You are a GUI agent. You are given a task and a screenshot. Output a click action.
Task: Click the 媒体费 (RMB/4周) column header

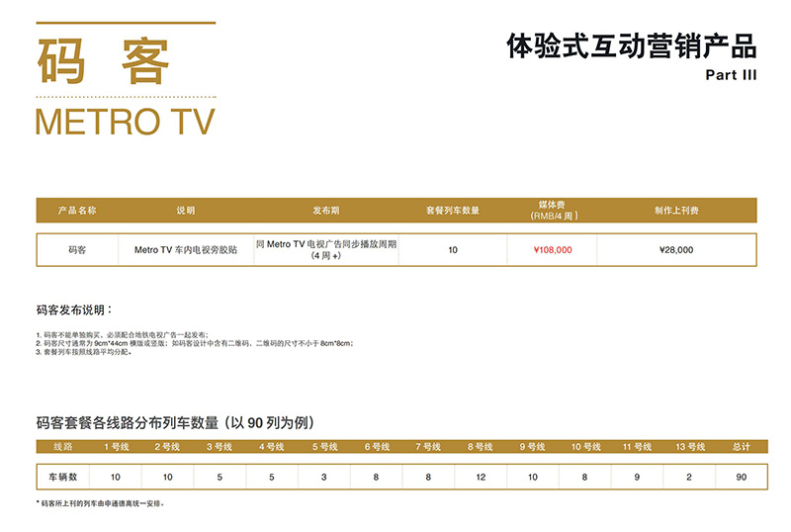[554, 210]
